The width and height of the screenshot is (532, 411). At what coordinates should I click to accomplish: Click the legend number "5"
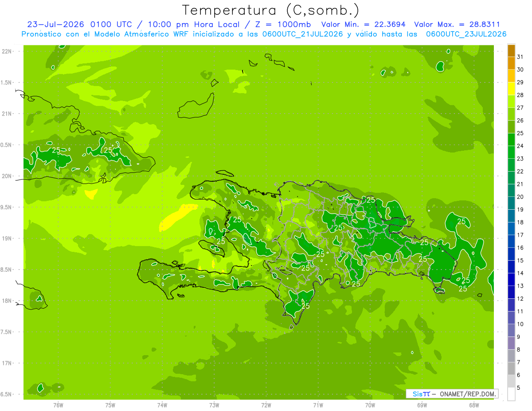pyautogui.click(x=519, y=388)
